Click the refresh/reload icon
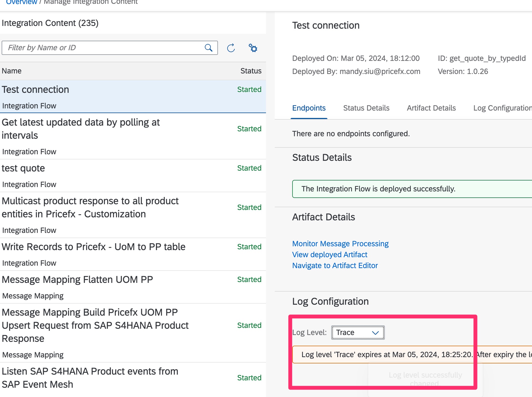 pyautogui.click(x=231, y=48)
